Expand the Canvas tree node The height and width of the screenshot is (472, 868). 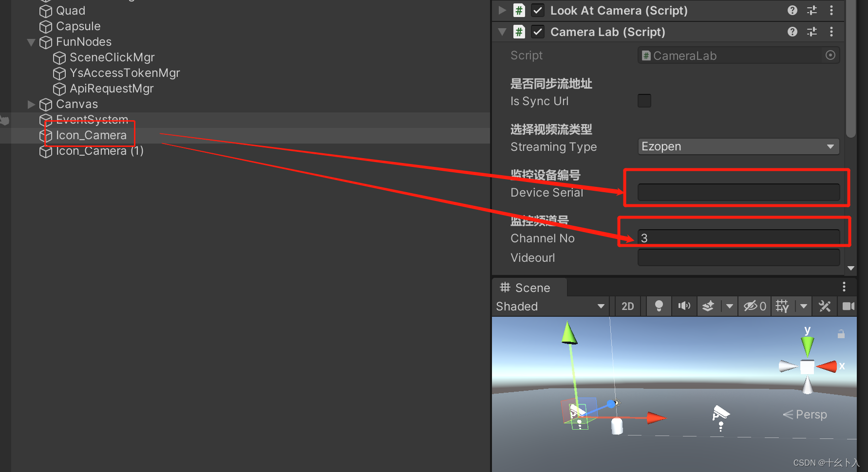tap(31, 104)
